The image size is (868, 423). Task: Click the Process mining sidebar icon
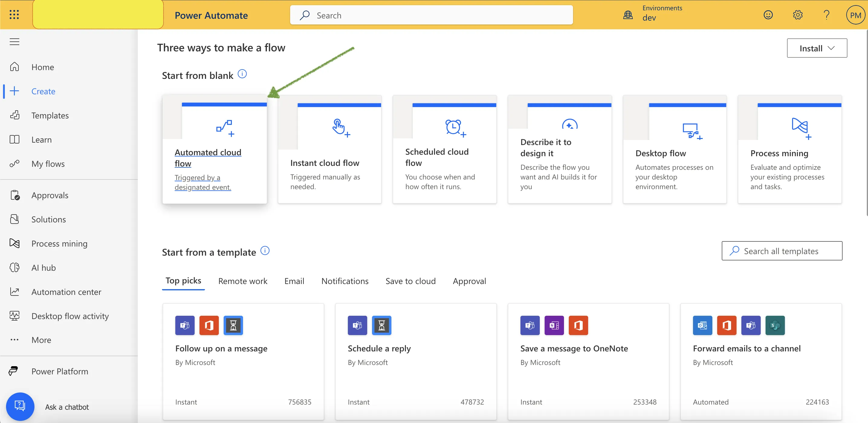(15, 243)
